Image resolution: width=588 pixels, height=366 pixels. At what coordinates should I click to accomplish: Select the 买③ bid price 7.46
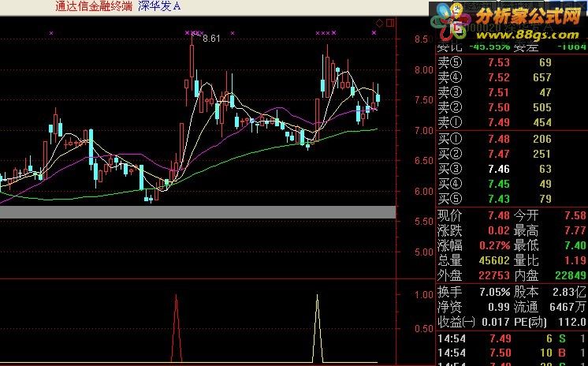(499, 169)
